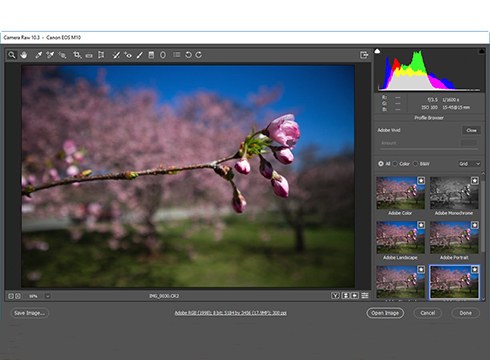Click the IMG_0030.CR2 filename label
Viewport: 490px width, 360px height.
tap(164, 296)
